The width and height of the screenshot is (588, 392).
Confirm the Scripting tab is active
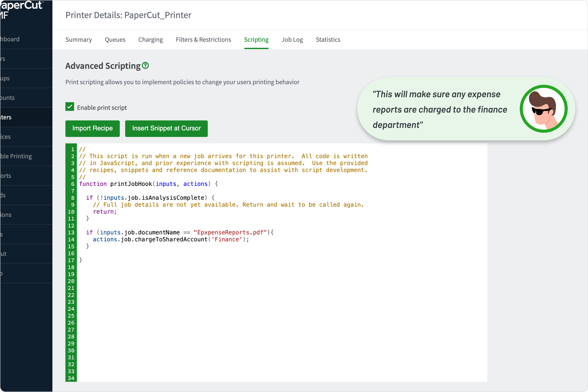coord(256,40)
